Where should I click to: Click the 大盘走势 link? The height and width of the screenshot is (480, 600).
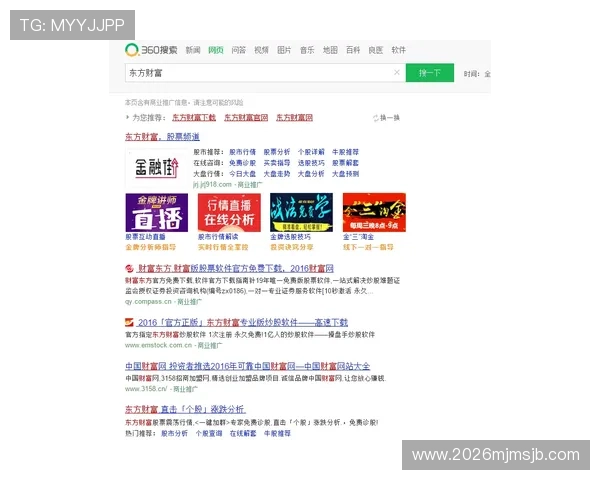277,174
